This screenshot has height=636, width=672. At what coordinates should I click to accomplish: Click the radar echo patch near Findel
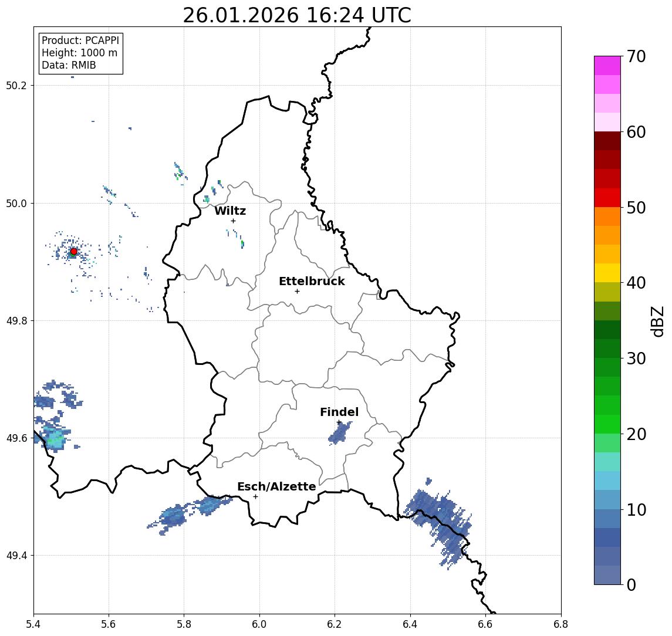(x=339, y=433)
